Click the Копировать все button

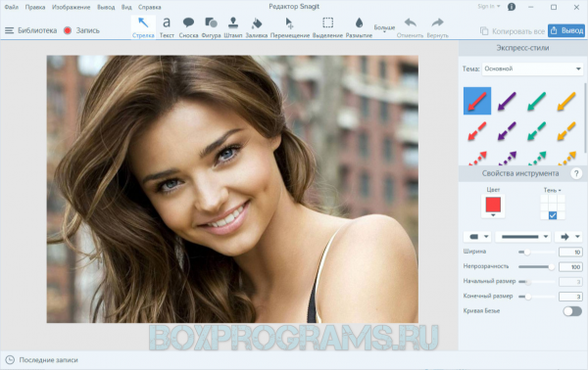513,31
